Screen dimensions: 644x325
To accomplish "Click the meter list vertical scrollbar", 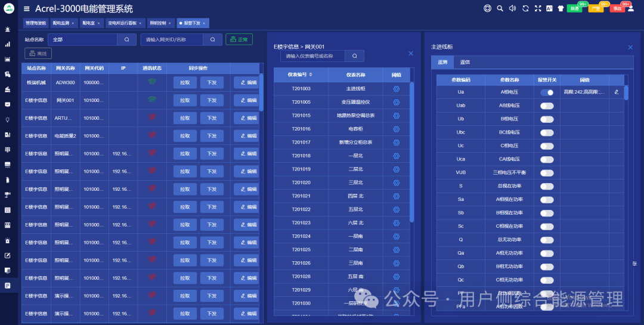I will (411, 152).
